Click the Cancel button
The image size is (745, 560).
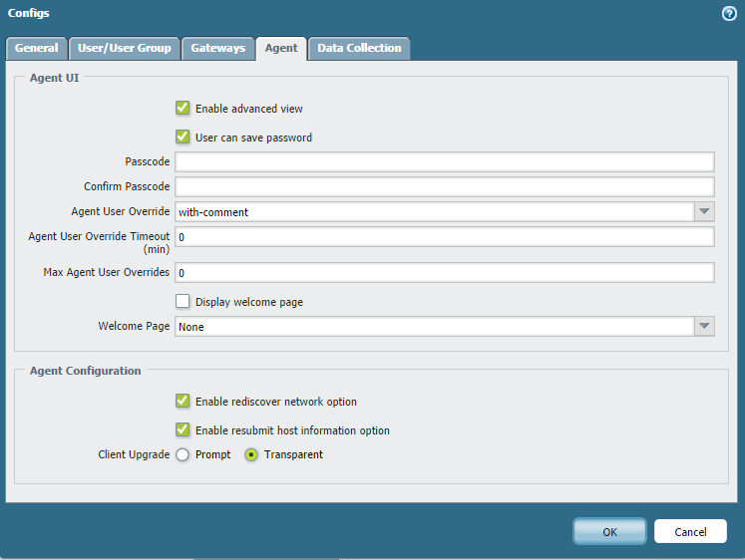click(690, 531)
